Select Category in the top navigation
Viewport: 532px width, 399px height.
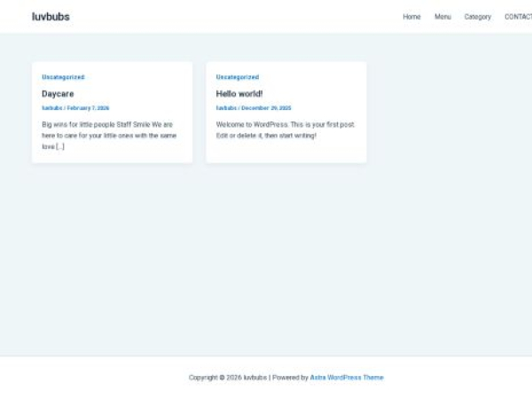click(477, 17)
